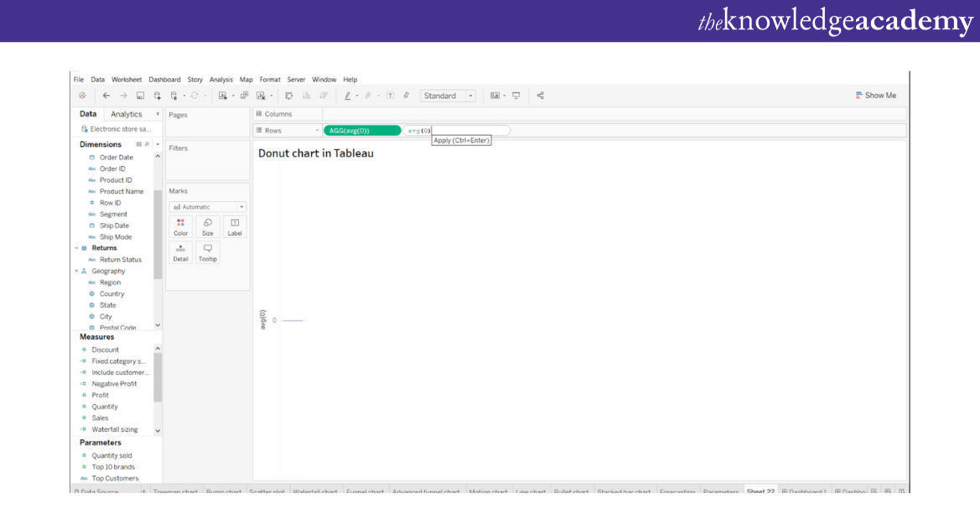980x519 pixels.
Task: Click the Show Me button
Action: (x=876, y=96)
